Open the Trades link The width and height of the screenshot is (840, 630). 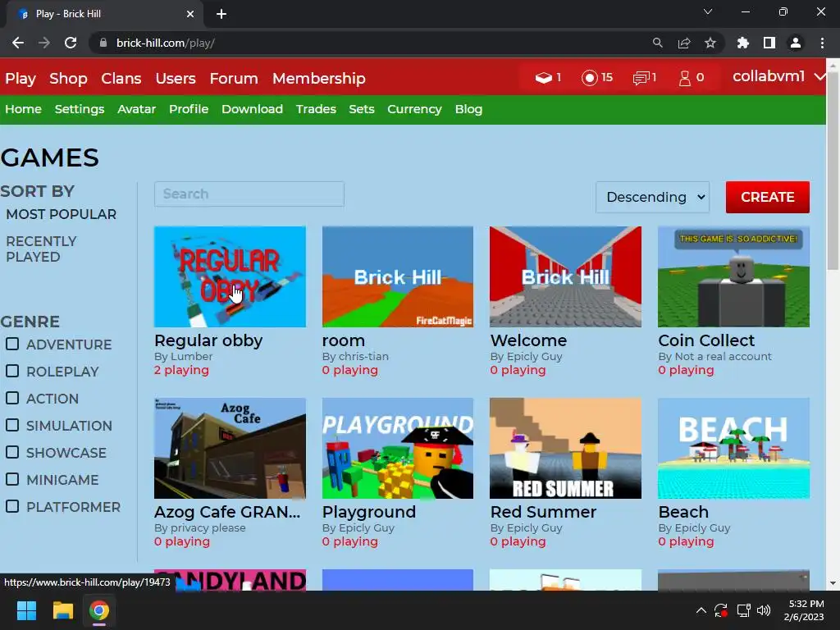[316, 109]
